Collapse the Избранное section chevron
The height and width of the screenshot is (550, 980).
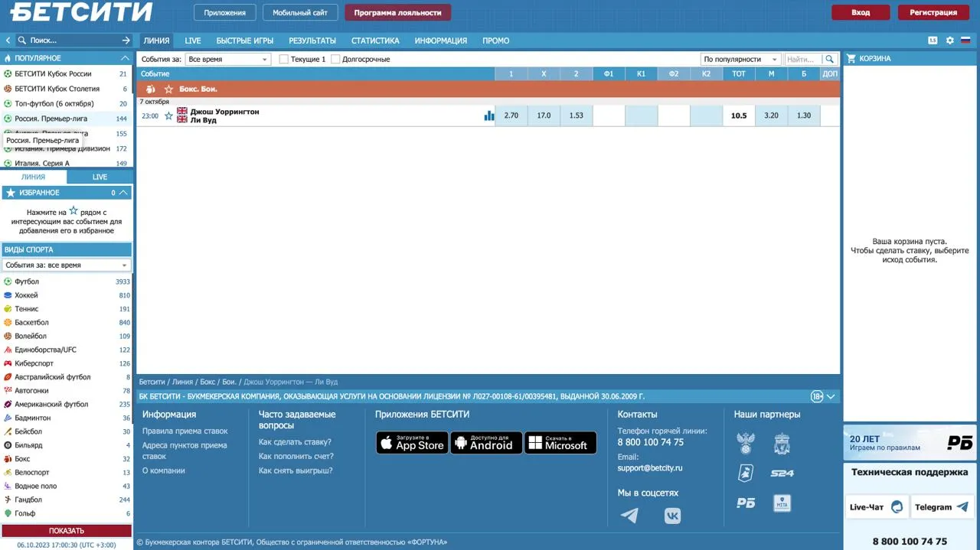click(x=124, y=193)
